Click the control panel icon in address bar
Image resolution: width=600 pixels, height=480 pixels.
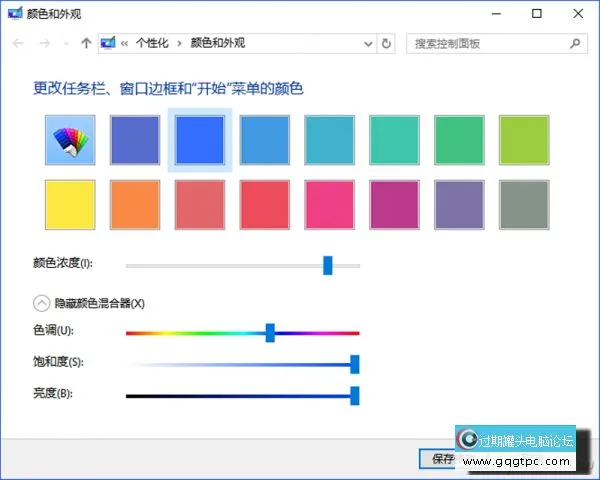click(108, 43)
